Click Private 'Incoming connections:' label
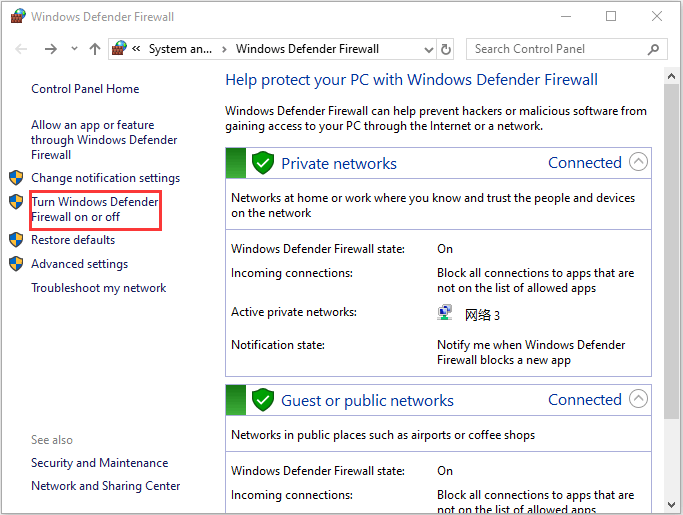This screenshot has height=515, width=683. 292,274
